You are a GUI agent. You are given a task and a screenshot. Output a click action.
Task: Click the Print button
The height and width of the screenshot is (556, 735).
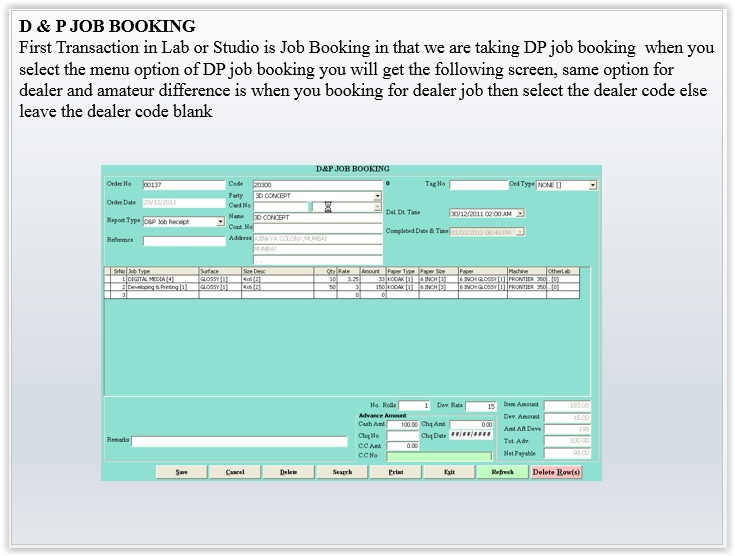pos(396,472)
